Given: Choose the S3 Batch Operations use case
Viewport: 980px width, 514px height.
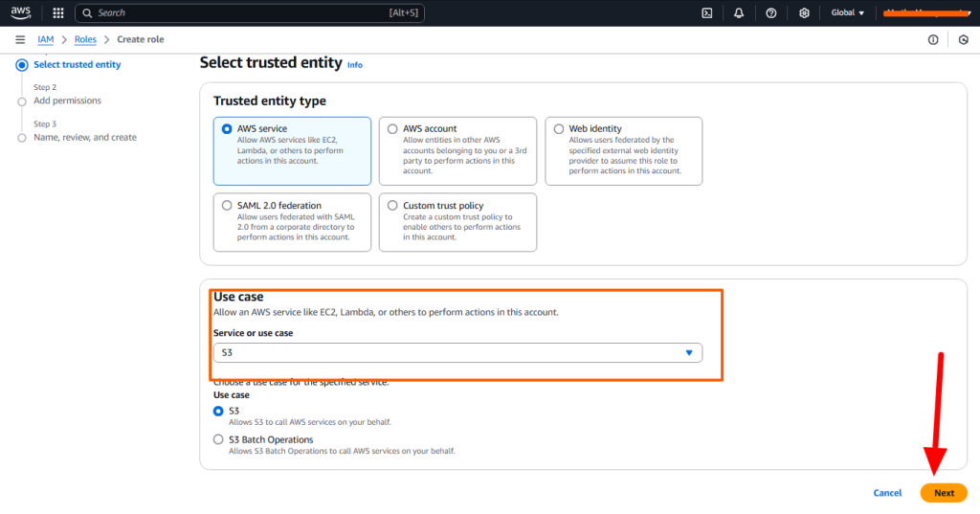Looking at the screenshot, I should (x=218, y=439).
